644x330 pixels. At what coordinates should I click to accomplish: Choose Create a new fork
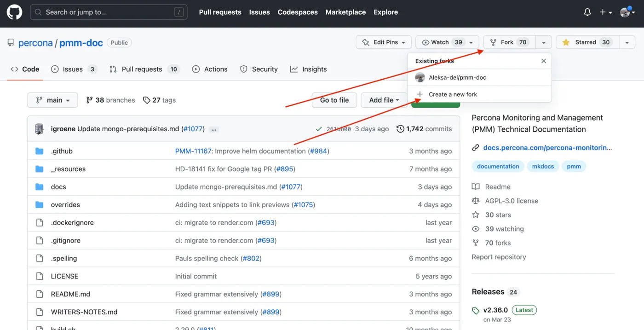pos(479,94)
